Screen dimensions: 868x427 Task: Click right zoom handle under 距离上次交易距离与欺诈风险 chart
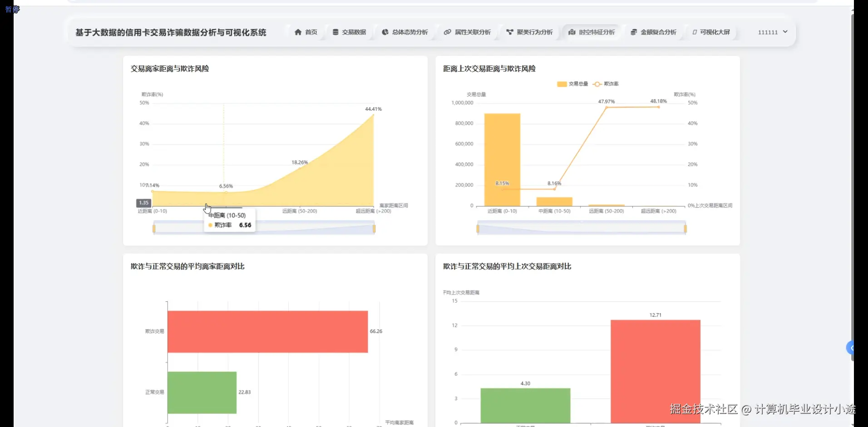coord(685,229)
